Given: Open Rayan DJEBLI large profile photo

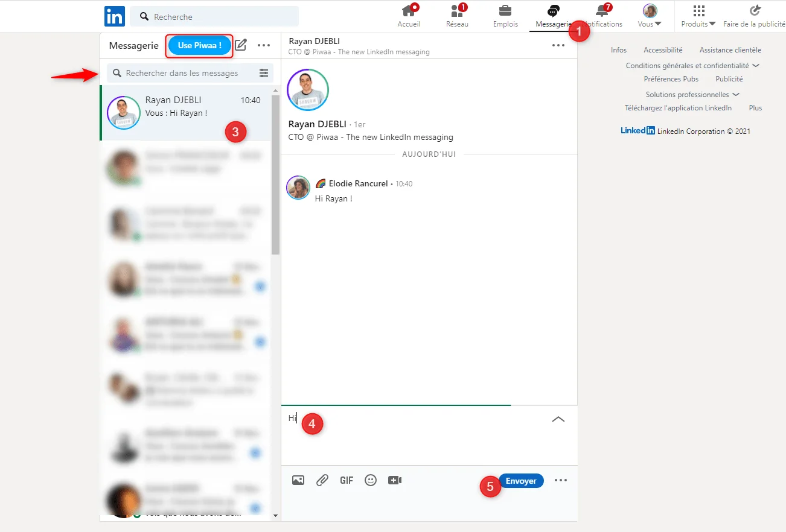Looking at the screenshot, I should 308,90.
